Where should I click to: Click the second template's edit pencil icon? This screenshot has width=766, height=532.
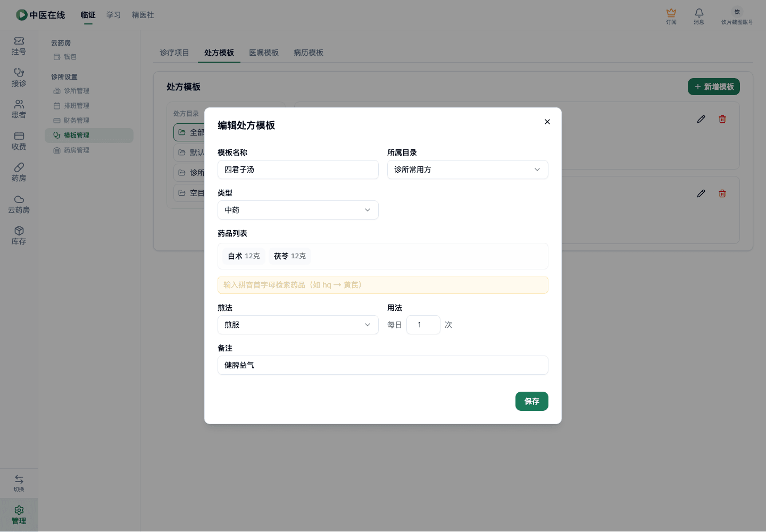(x=701, y=193)
